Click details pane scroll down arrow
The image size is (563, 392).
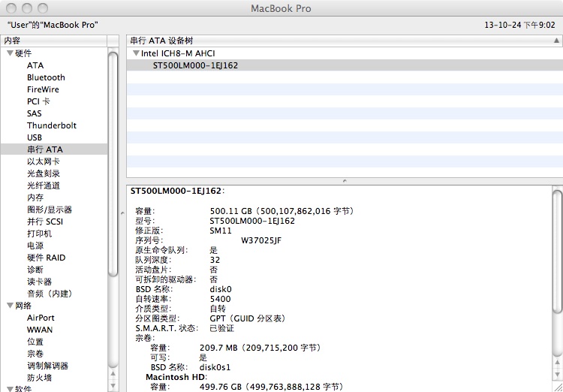(557, 375)
